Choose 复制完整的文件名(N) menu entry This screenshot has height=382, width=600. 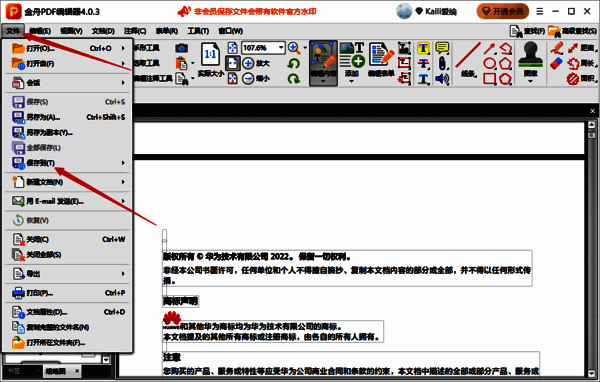click(68, 327)
